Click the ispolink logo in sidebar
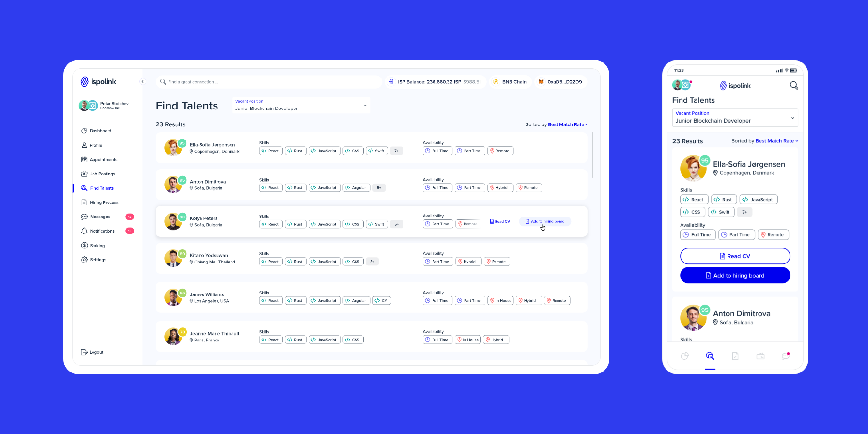 click(x=98, y=81)
